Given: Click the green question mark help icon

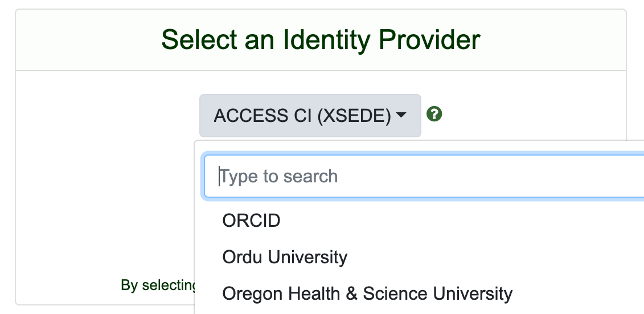Looking at the screenshot, I should click(434, 115).
